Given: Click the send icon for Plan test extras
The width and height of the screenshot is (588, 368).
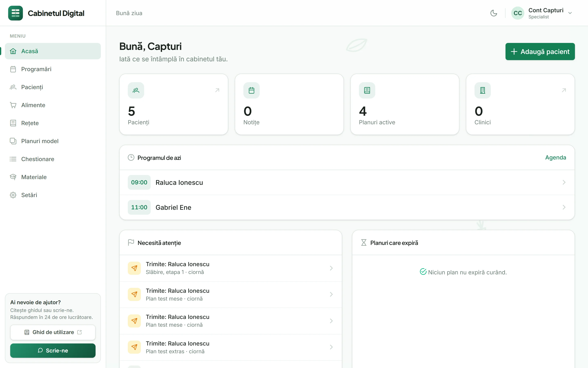Looking at the screenshot, I should (134, 347).
